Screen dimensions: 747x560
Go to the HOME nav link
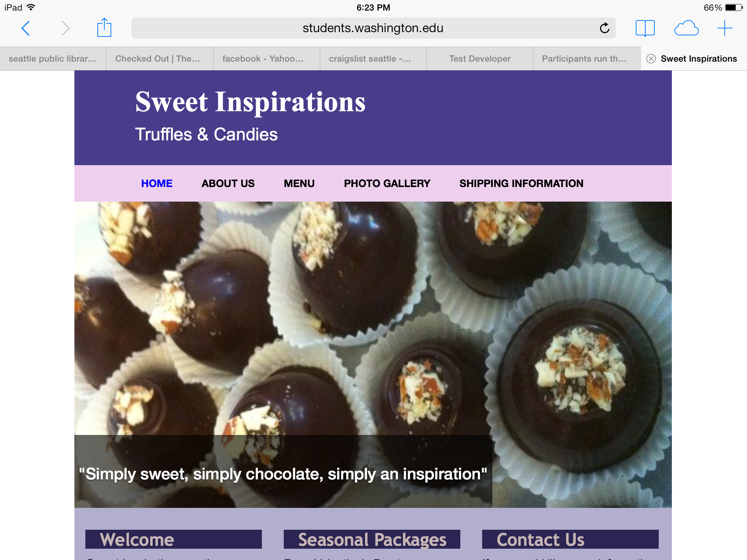[157, 183]
